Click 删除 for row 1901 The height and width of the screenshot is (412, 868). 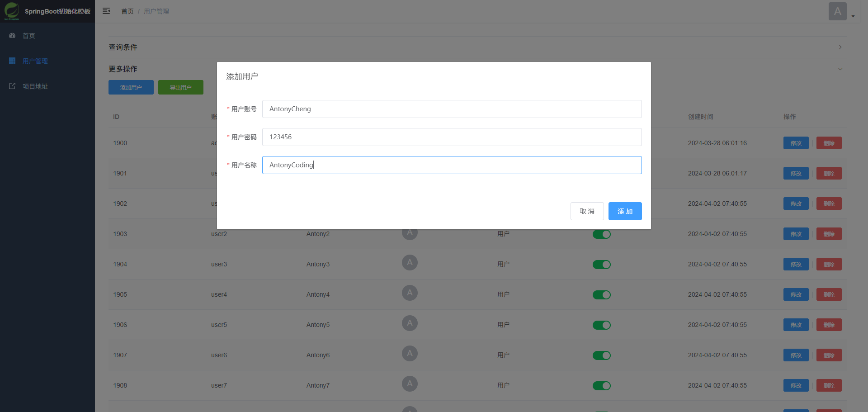[829, 173]
